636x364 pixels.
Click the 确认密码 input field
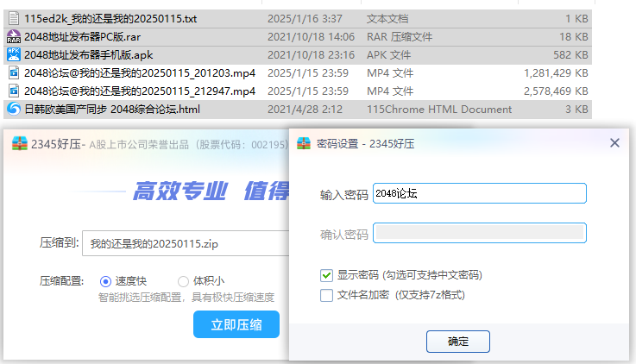pyautogui.click(x=480, y=233)
